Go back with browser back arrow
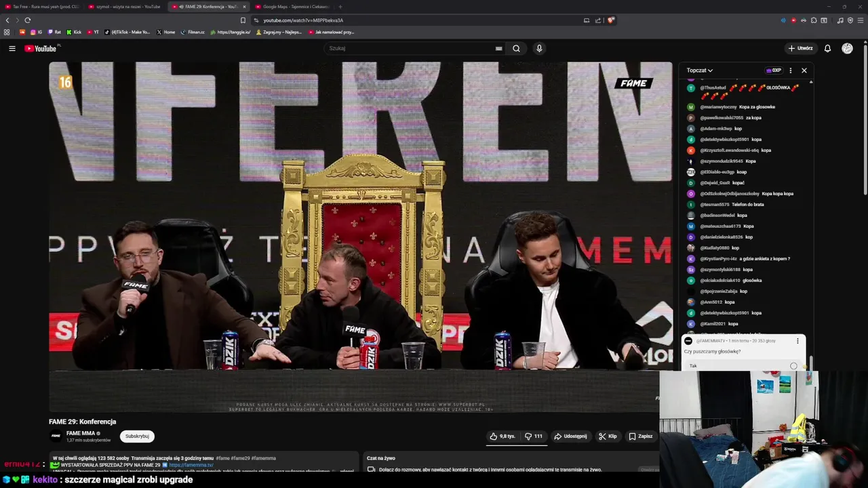Viewport: 868px width, 488px height. [7, 20]
